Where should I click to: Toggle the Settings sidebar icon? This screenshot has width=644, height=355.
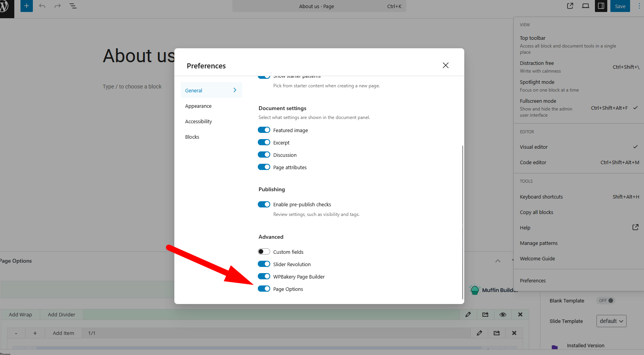coord(601,6)
